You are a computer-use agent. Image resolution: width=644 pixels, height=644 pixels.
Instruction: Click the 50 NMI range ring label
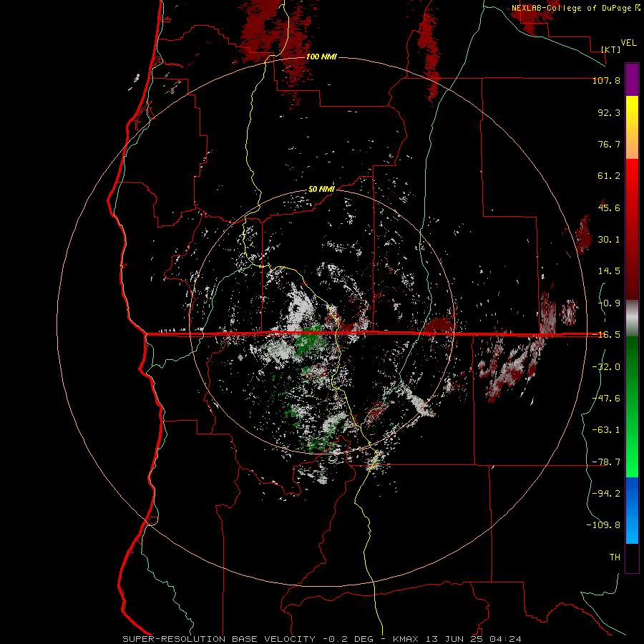point(321,190)
